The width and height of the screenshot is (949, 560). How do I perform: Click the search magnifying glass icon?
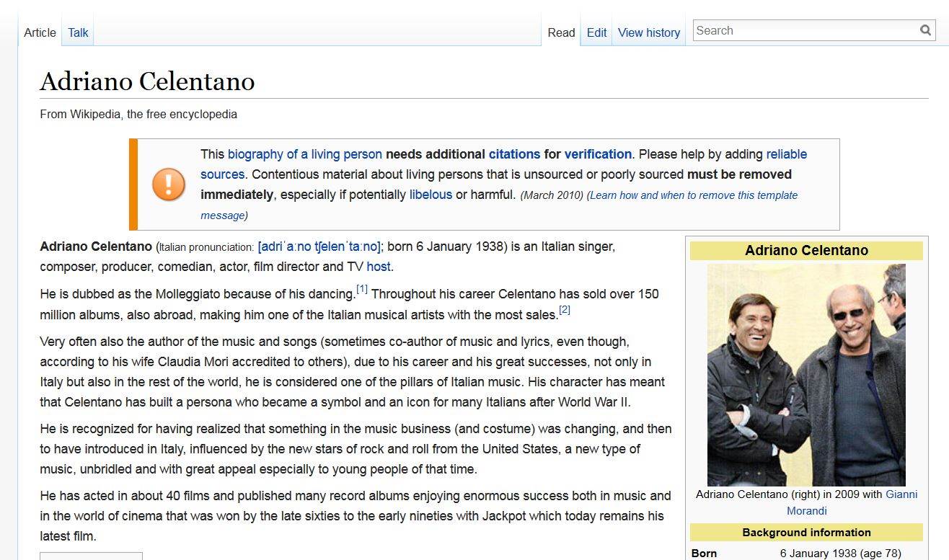(925, 30)
